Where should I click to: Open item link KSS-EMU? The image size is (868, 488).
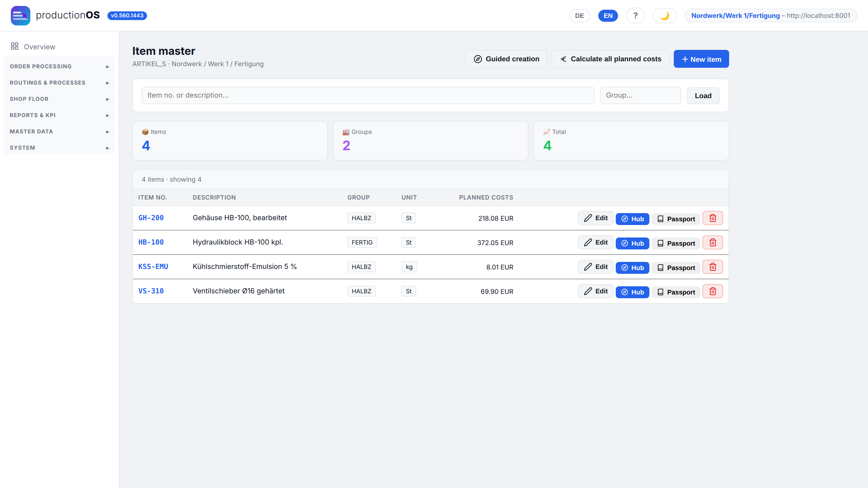point(153,267)
